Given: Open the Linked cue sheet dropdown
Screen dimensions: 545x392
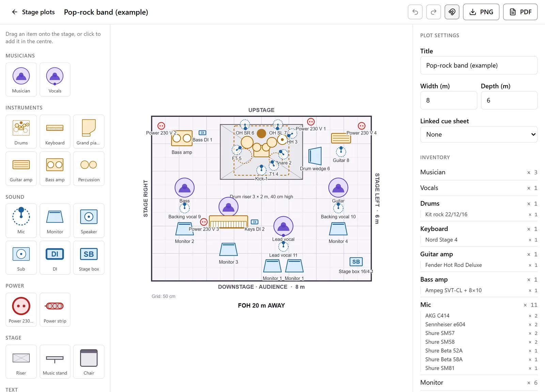Looking at the screenshot, I should (x=479, y=135).
